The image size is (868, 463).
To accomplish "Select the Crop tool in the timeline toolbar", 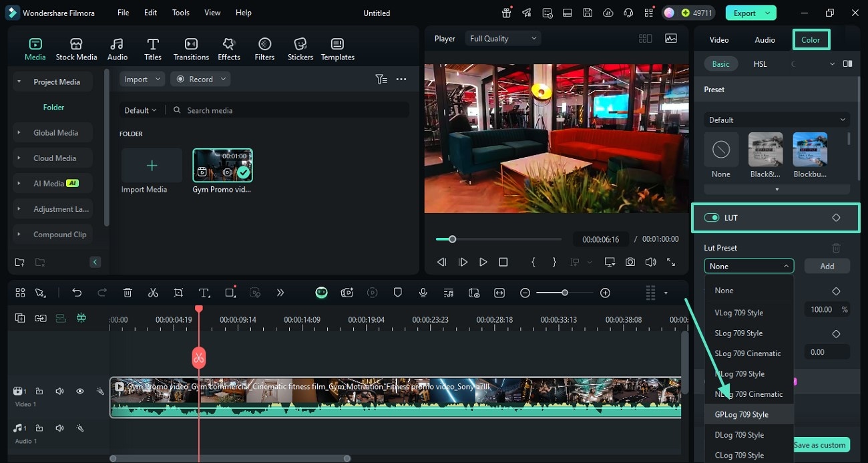I will click(178, 293).
